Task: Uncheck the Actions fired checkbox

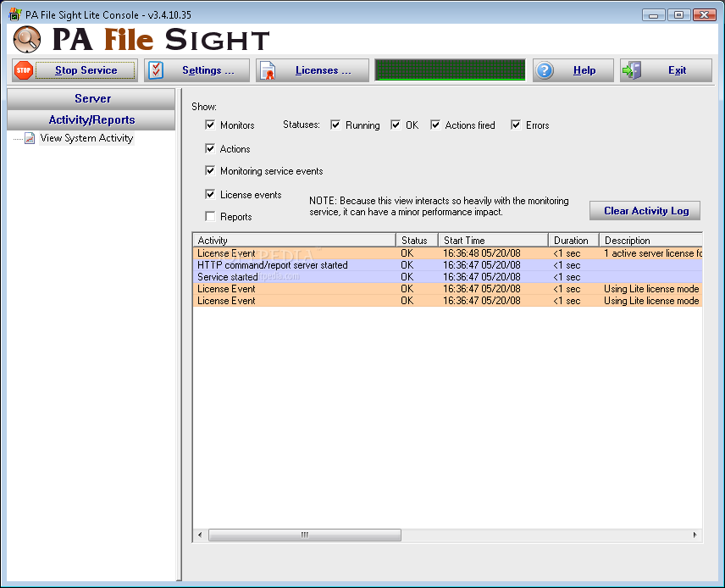Action: point(435,125)
